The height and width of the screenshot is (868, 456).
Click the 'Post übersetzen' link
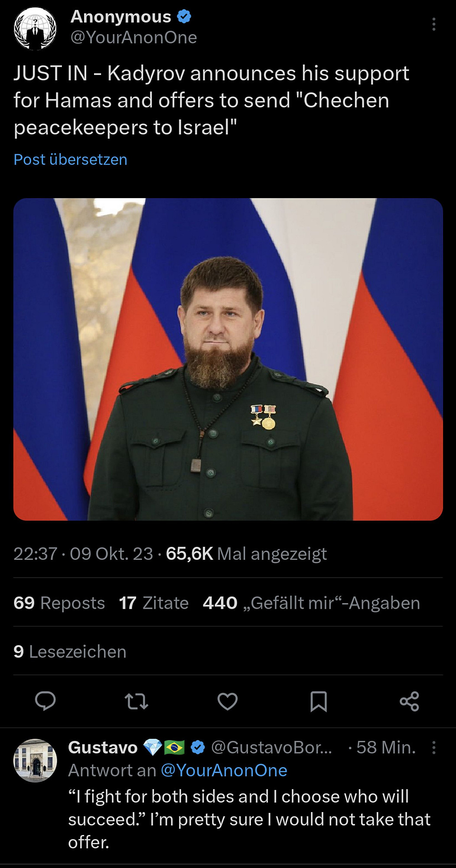(x=70, y=160)
